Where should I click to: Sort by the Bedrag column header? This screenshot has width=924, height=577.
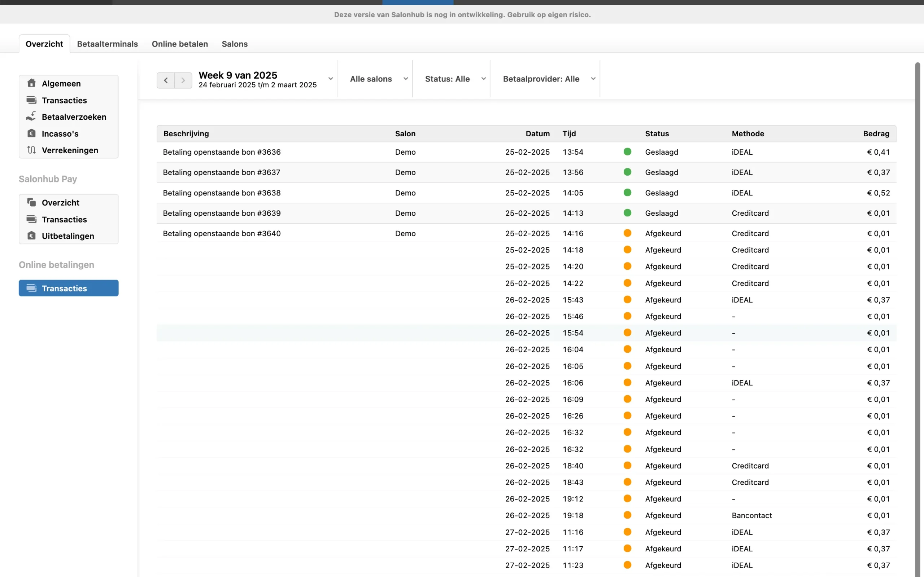click(876, 133)
